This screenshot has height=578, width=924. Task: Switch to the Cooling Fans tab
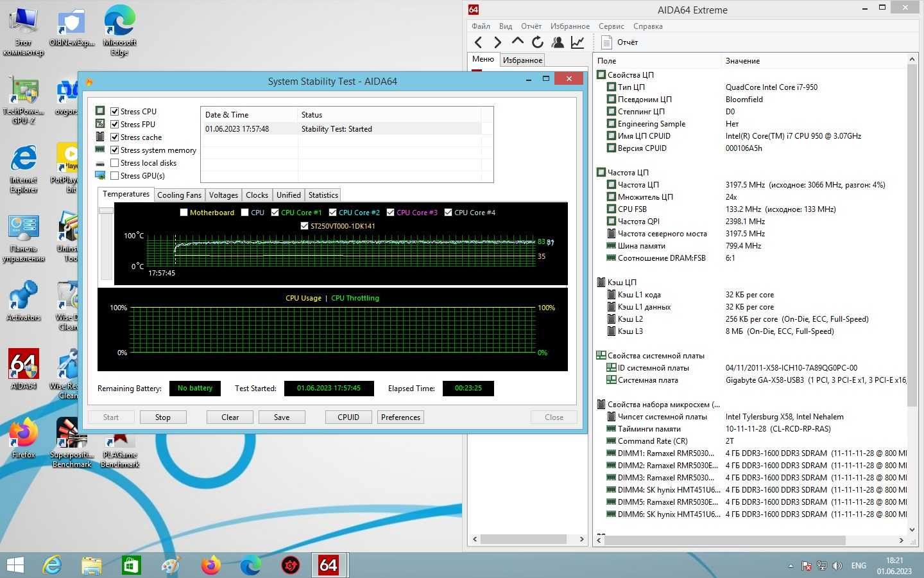click(x=179, y=195)
